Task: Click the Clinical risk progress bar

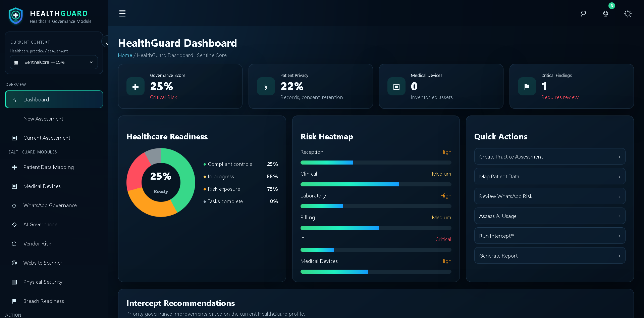Action: click(376, 184)
